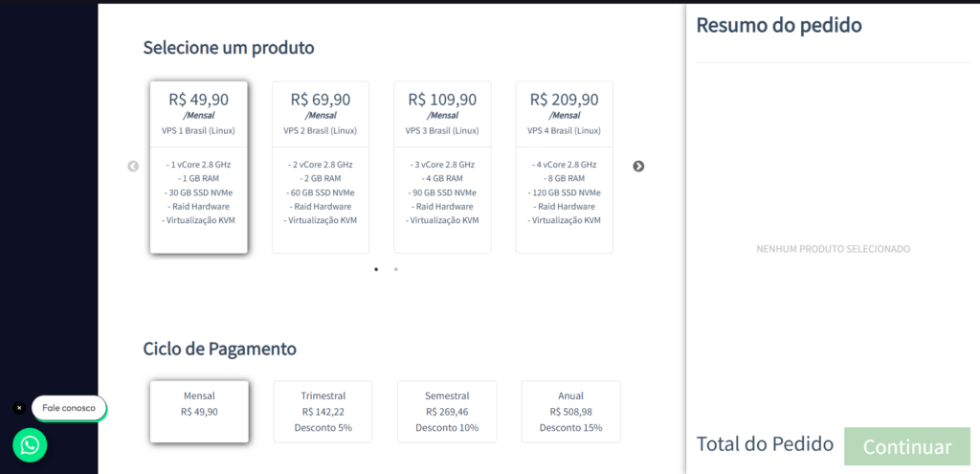
Task: Select the Semestral payment cycle
Action: coord(447,412)
